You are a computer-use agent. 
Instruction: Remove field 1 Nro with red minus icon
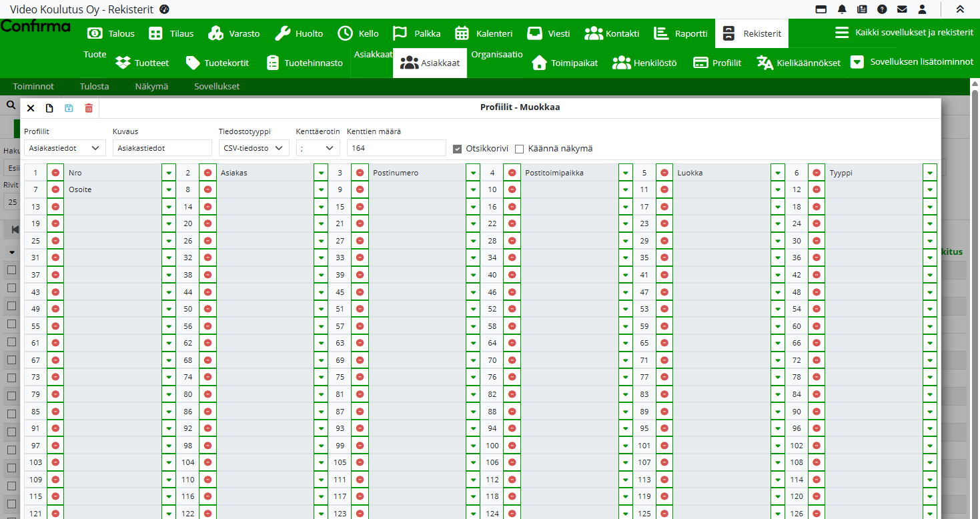55,173
